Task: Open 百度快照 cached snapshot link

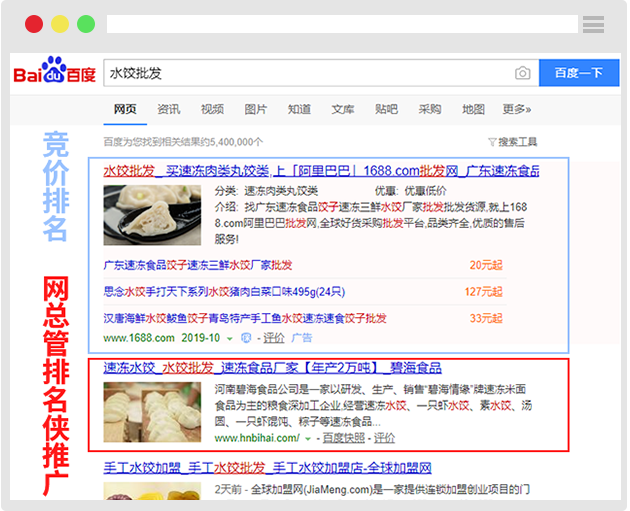Action: click(344, 438)
